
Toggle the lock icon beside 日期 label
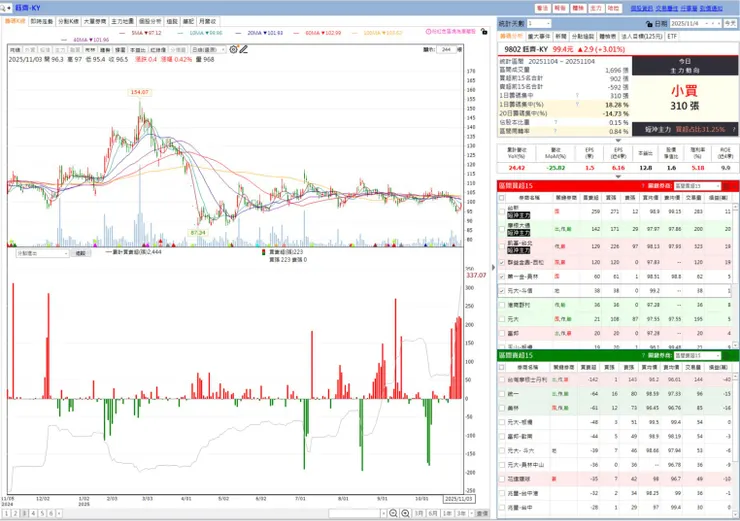[649, 24]
